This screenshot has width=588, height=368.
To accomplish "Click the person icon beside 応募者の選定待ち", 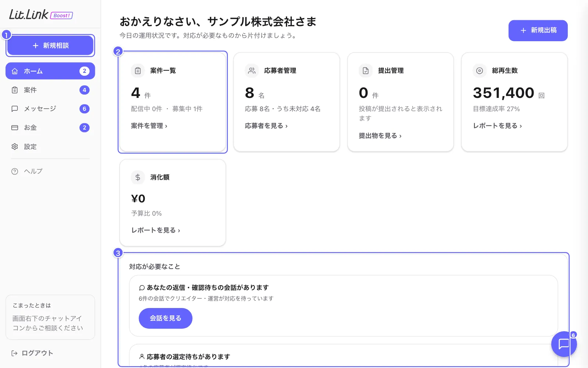I will (x=142, y=357).
